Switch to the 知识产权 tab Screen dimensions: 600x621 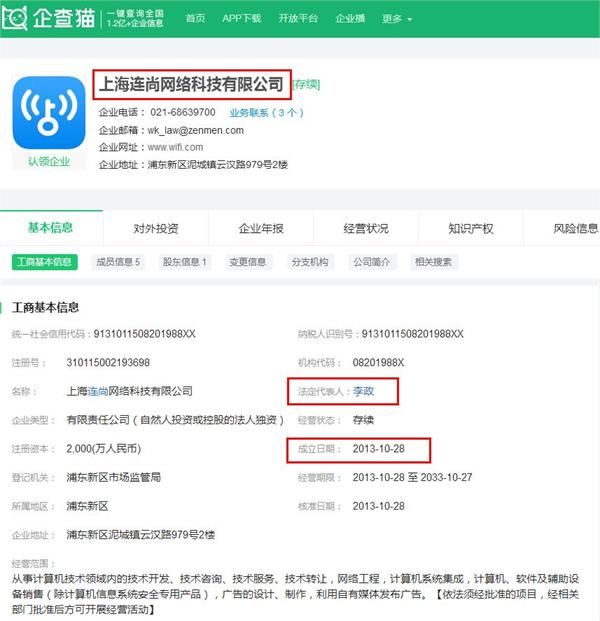pos(470,229)
